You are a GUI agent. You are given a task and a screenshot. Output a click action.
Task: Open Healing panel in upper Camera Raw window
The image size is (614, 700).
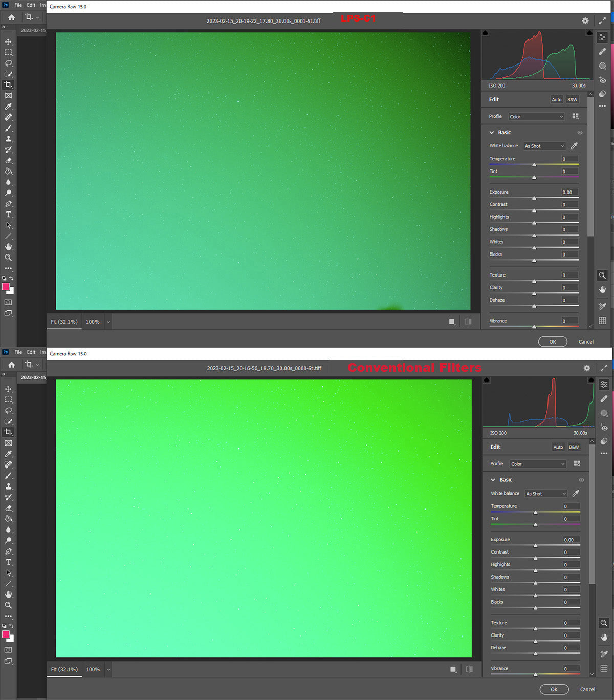(603, 51)
